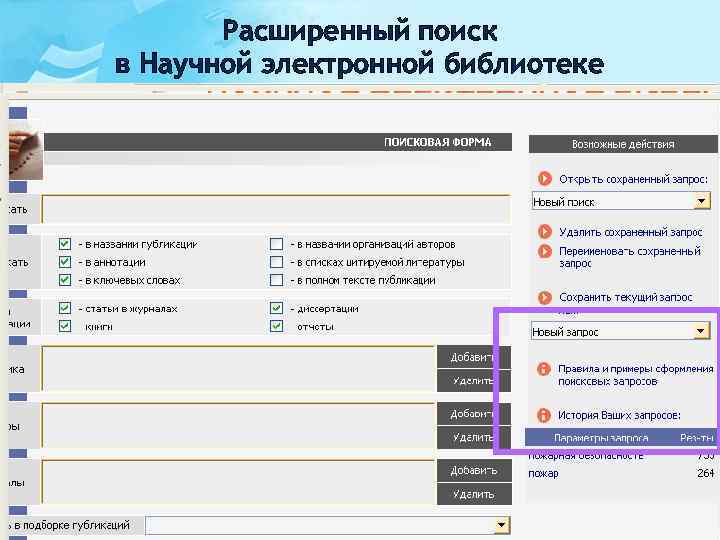Click info icon beside 'История Ваших запросов'

pos(544,415)
